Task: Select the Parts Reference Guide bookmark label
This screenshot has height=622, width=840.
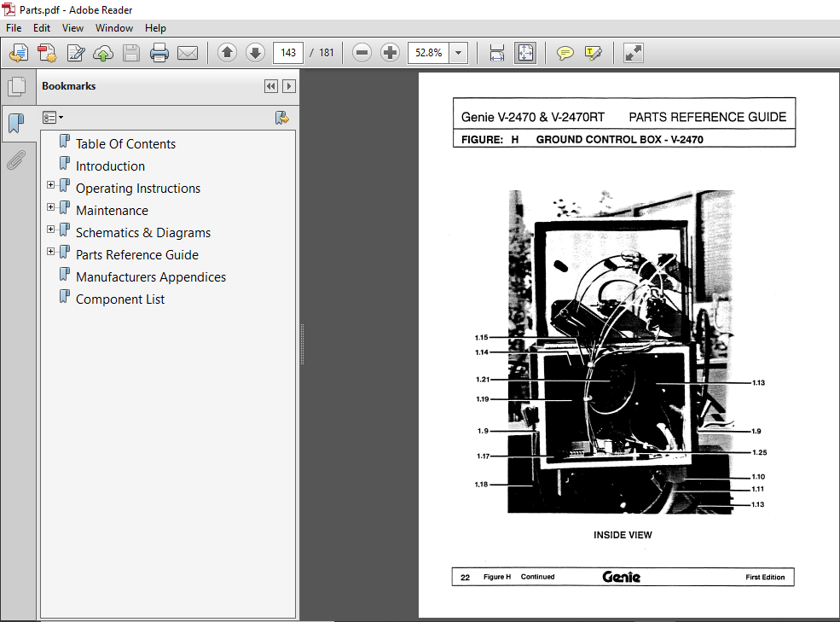Action: point(137,255)
